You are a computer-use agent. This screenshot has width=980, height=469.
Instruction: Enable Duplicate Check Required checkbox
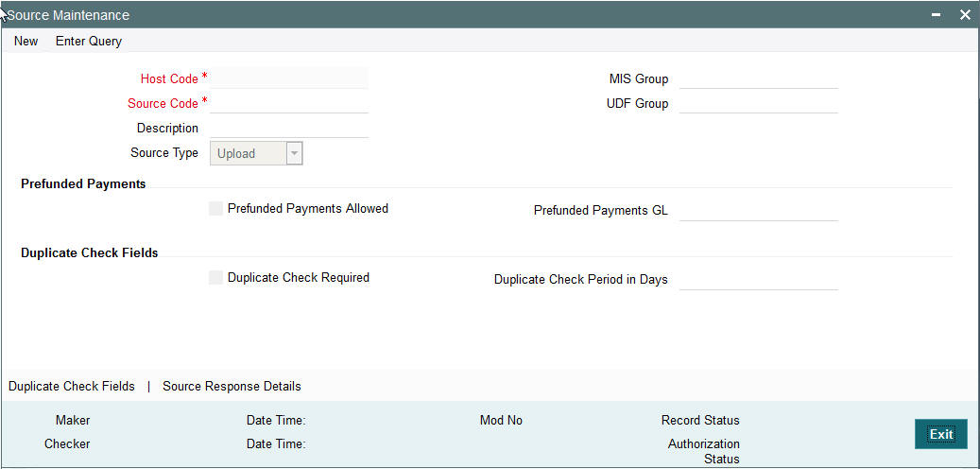(x=216, y=278)
